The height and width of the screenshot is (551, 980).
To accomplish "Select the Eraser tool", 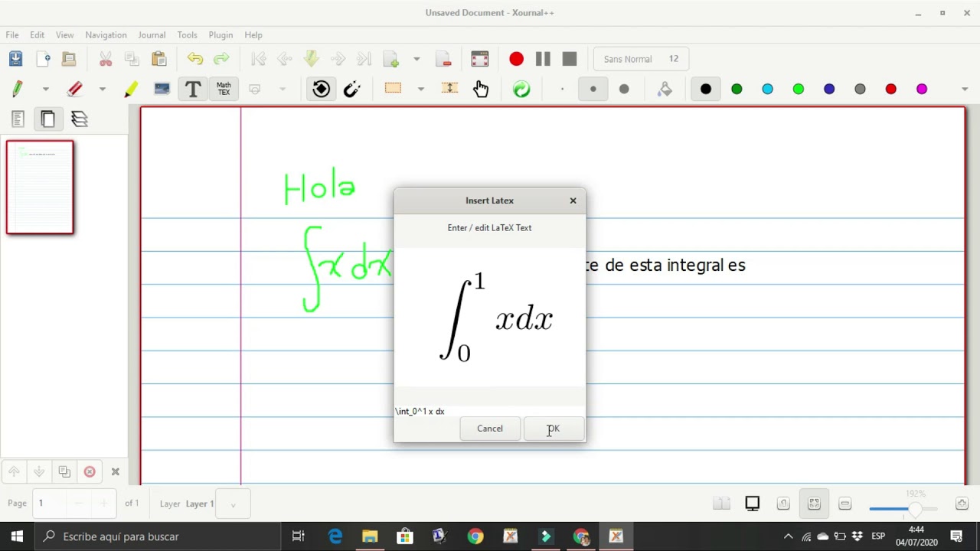I will coord(74,89).
